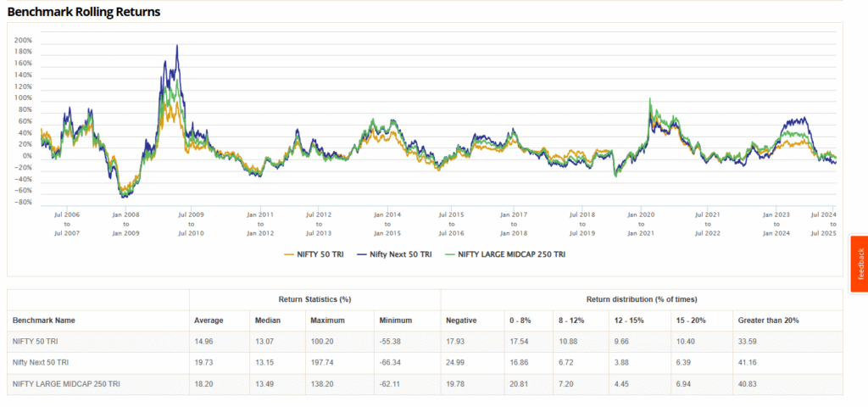Click the Jan 2020 to Jan 2021 axis label
Image resolution: width=868 pixels, height=407 pixels.
tap(641, 223)
